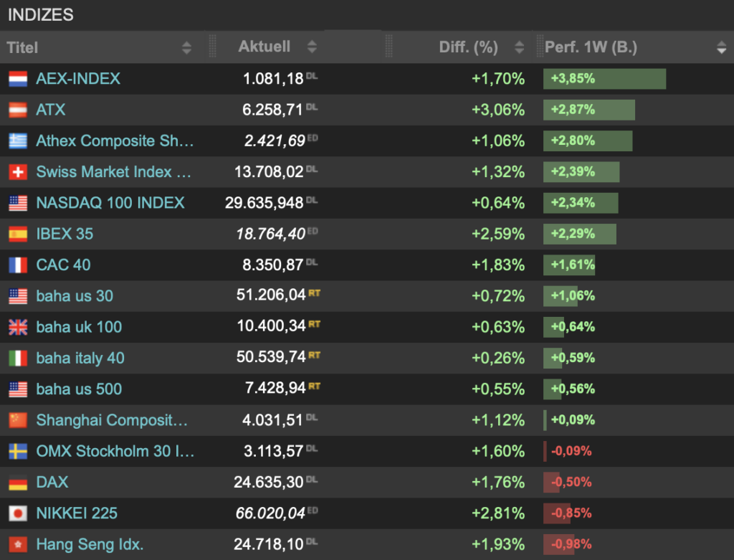
Task: Open the baha us 500 link
Action: click(x=79, y=389)
